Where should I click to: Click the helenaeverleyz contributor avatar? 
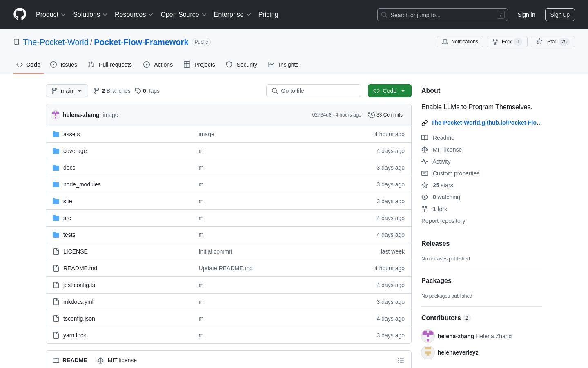pos(428,352)
